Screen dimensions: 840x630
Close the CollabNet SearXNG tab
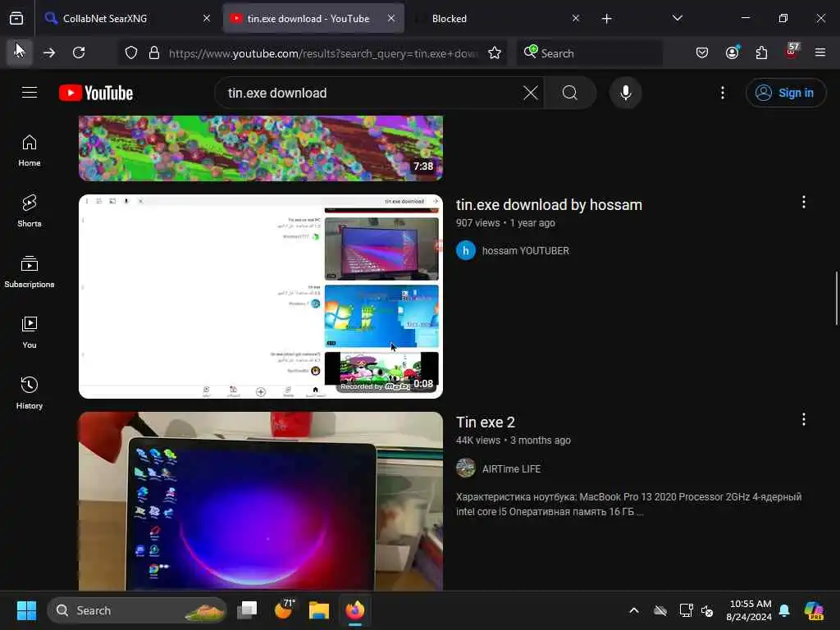coord(207,18)
